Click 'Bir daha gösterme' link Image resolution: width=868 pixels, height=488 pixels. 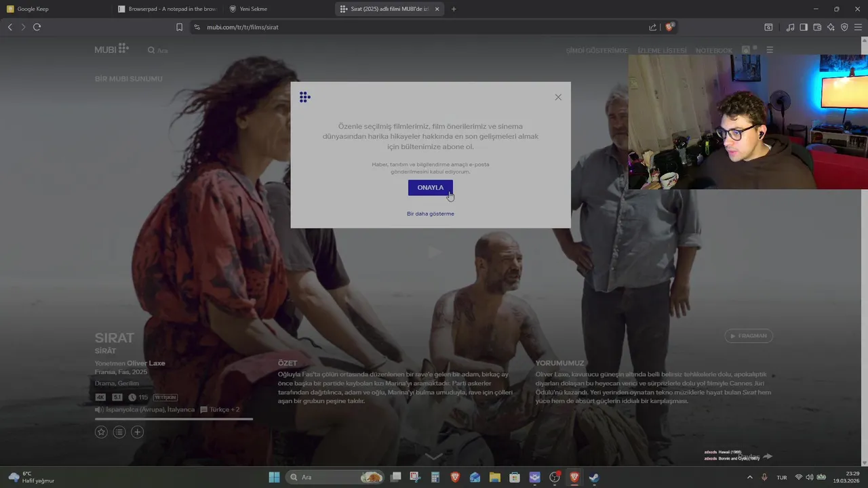pos(431,213)
